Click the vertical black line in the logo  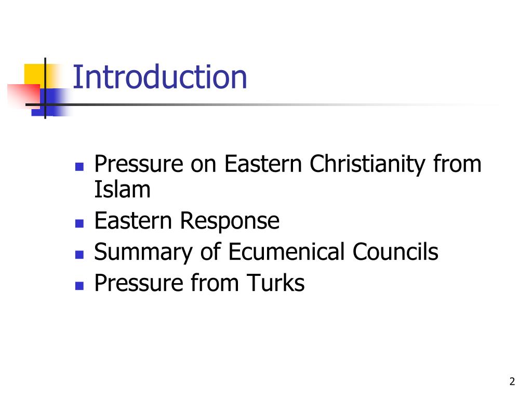click(x=45, y=88)
